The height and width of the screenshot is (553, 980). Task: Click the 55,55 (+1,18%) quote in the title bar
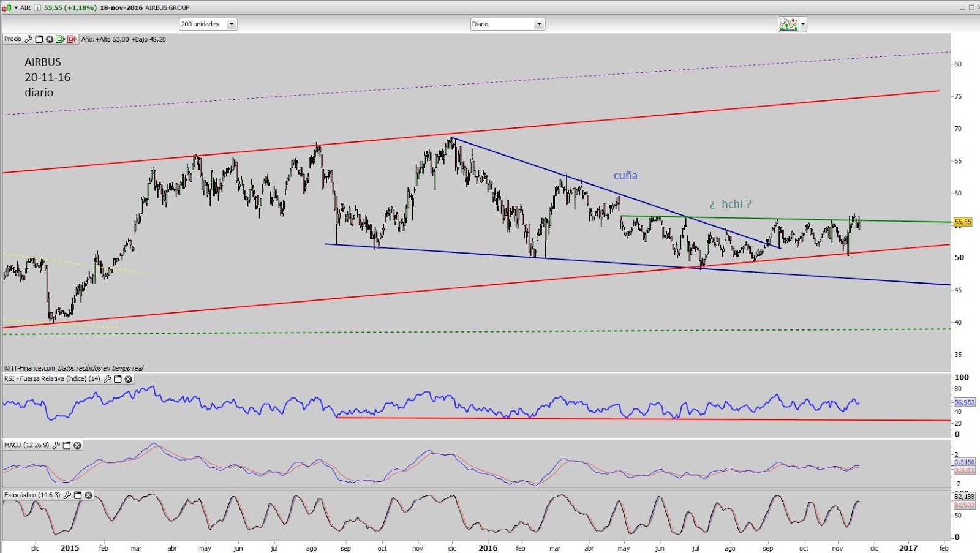pos(70,7)
